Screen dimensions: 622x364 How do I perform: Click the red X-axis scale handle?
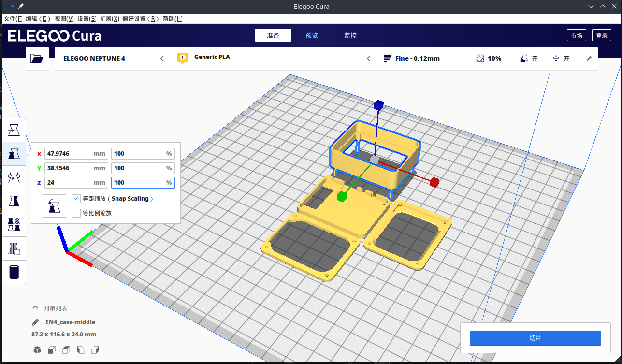click(x=434, y=182)
